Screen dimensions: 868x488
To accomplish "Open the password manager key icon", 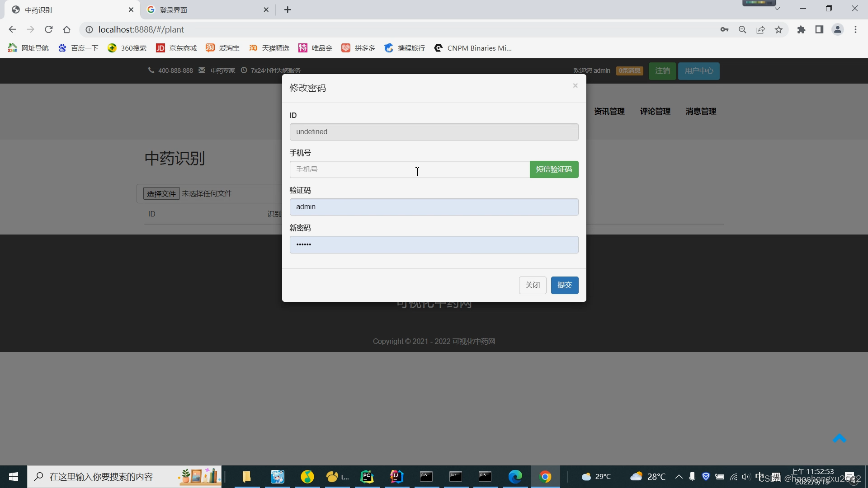I will point(724,29).
